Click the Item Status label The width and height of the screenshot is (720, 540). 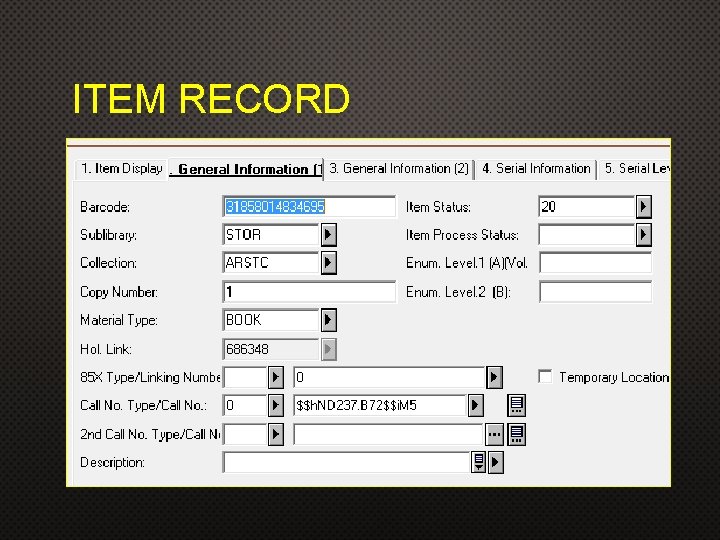tap(438, 207)
